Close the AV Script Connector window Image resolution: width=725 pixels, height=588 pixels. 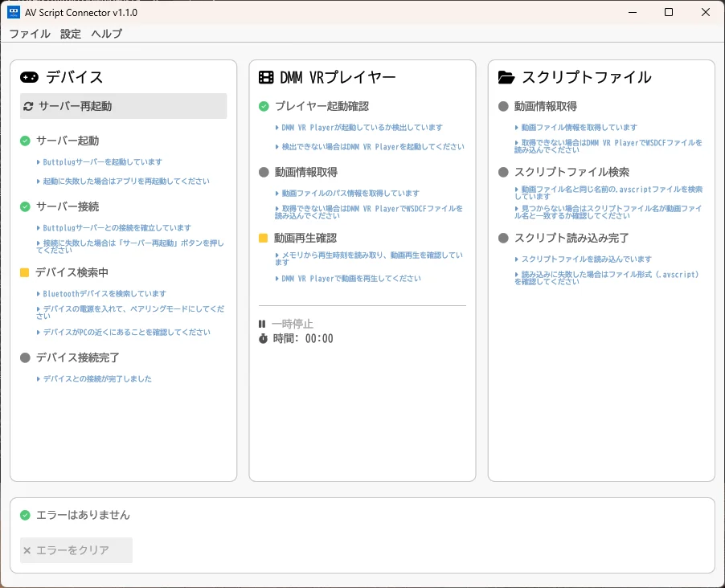tap(706, 12)
